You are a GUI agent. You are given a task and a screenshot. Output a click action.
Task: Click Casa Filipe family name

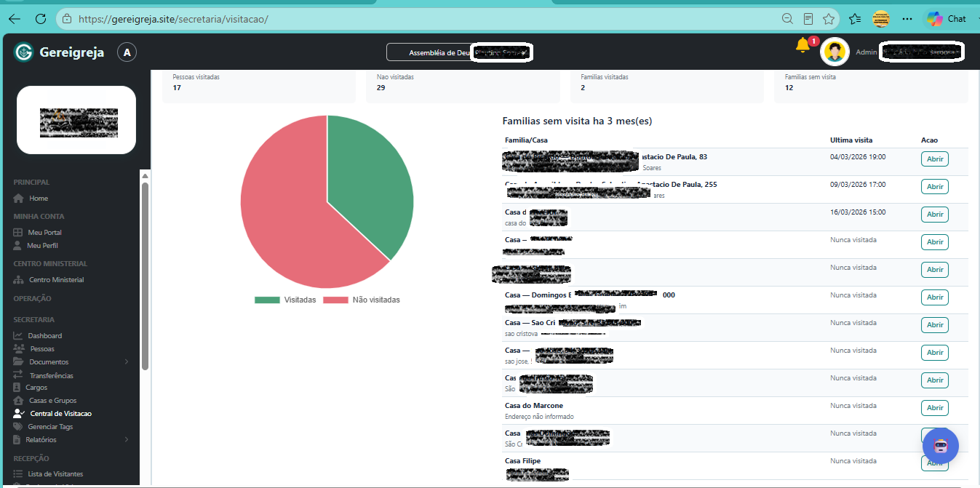click(x=522, y=460)
